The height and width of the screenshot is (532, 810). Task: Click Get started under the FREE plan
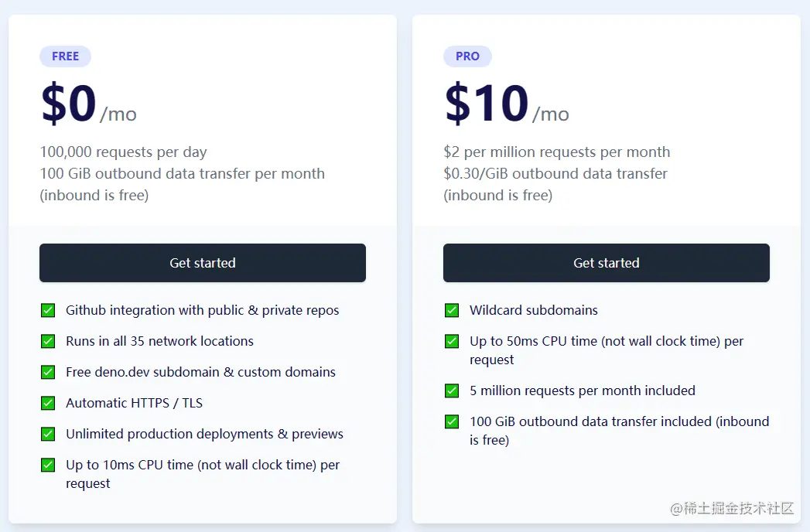tap(203, 263)
